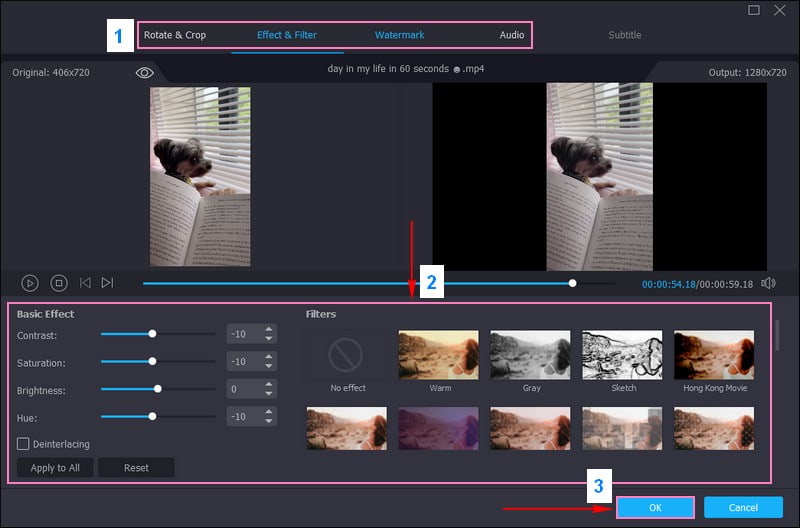The width and height of the screenshot is (800, 528).
Task: Click the Apply to All button
Action: (55, 468)
